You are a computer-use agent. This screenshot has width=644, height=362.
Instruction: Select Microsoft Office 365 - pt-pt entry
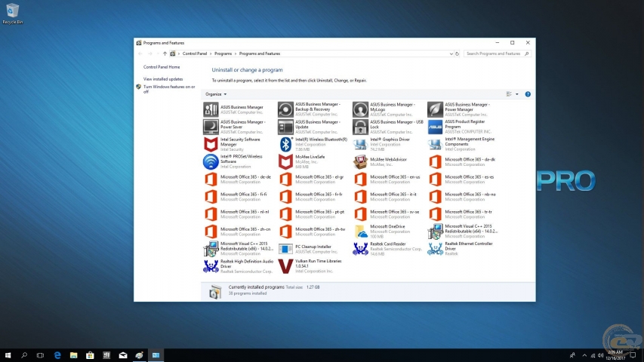[312, 214]
